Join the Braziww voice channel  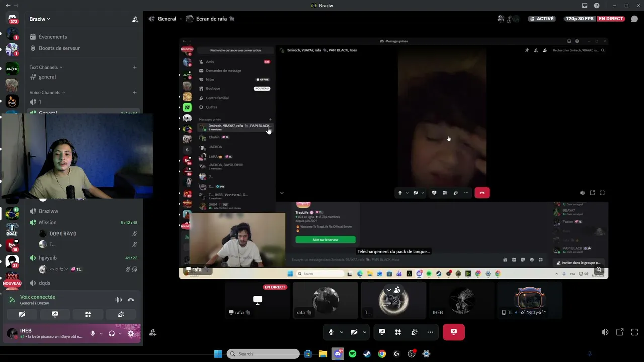click(x=84, y=211)
